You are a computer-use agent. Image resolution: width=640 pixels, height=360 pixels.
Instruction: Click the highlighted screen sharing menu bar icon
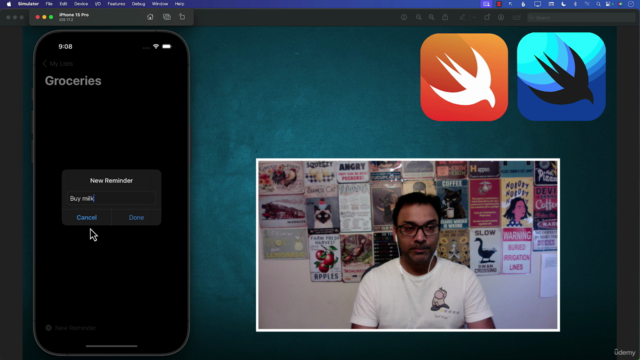pyautogui.click(x=486, y=4)
